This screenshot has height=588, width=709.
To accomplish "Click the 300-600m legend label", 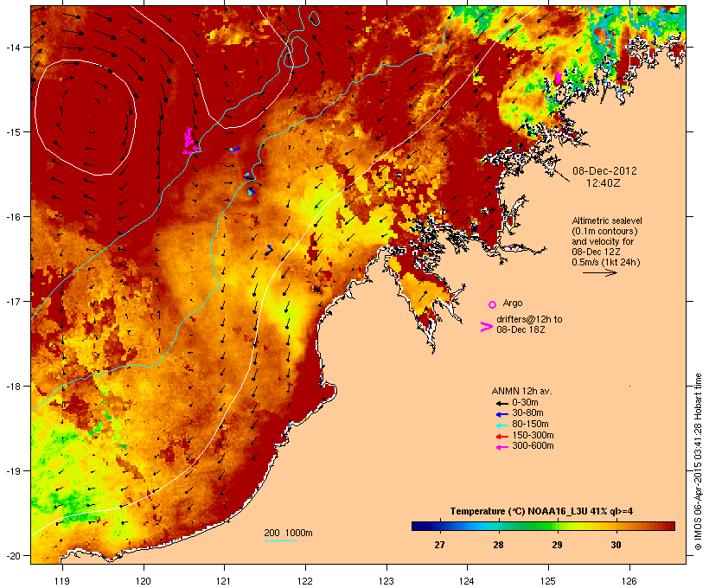I will (x=533, y=446).
